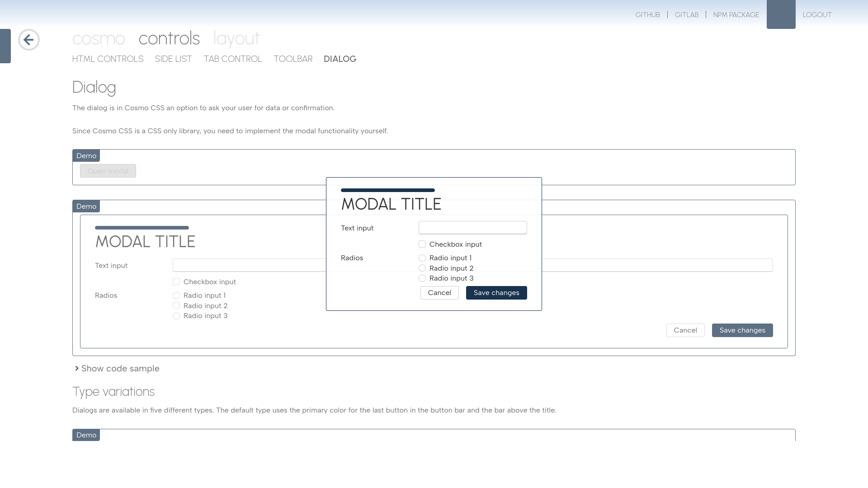Tick Checkbox input in the modal dialog
Viewport: 868px width, 488px height.
coord(422,244)
